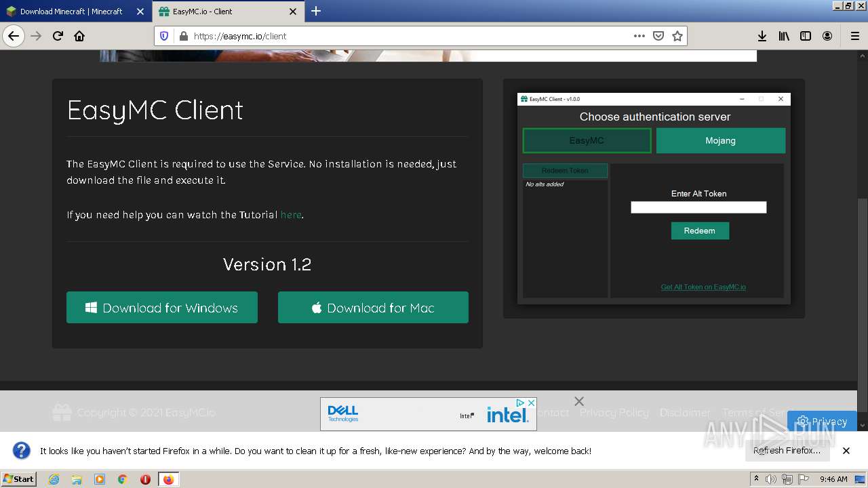Bookmark this page with star

[x=677, y=36]
